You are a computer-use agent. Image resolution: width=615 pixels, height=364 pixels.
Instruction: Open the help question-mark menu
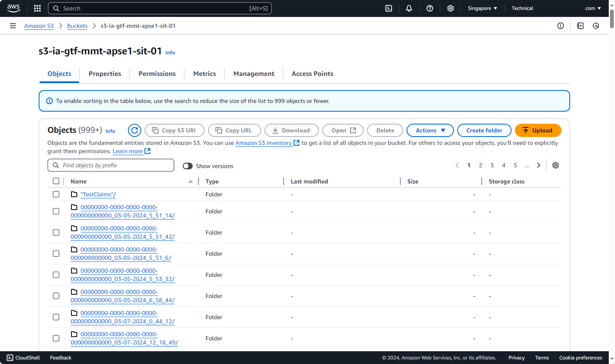point(430,8)
